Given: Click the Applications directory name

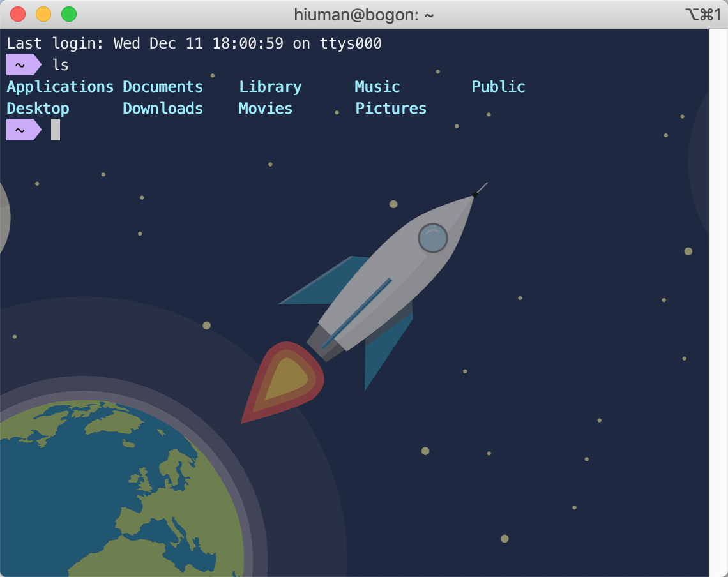Looking at the screenshot, I should point(60,87).
